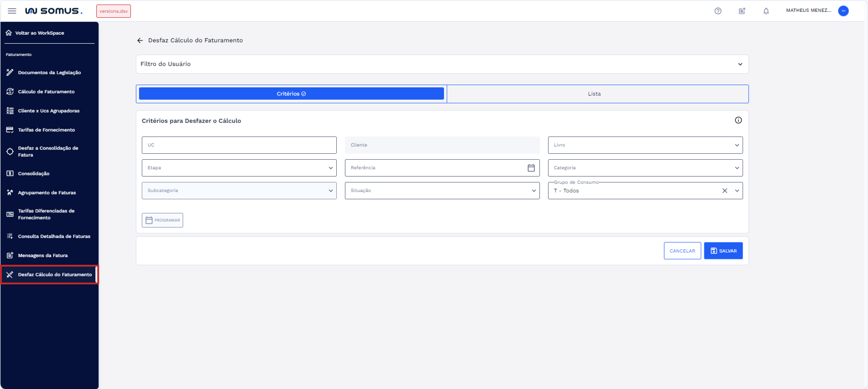
Task: Select the Critérios tab
Action: coord(291,94)
